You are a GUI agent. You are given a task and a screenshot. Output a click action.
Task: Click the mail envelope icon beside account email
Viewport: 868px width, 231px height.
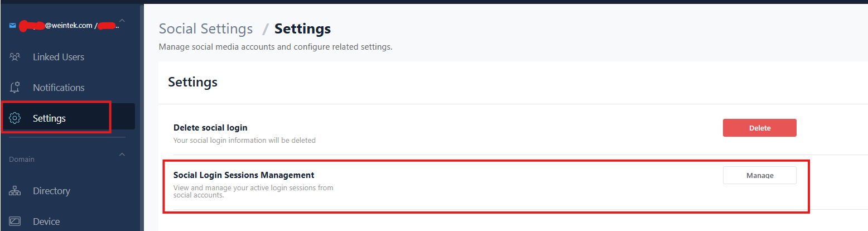tap(13, 25)
